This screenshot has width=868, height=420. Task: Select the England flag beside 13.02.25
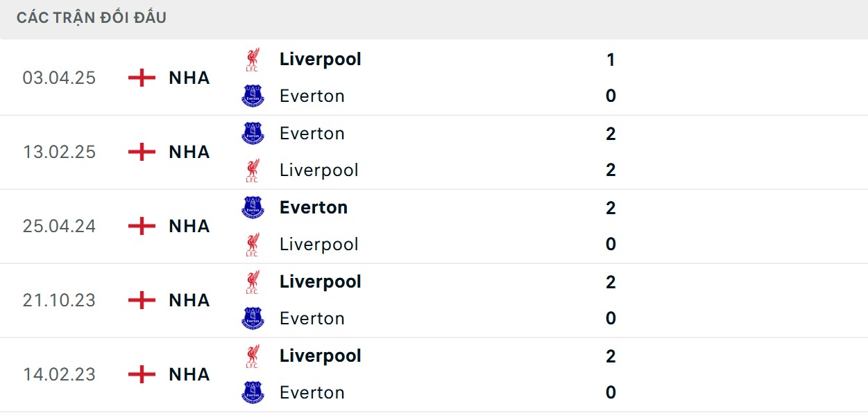coord(141,152)
